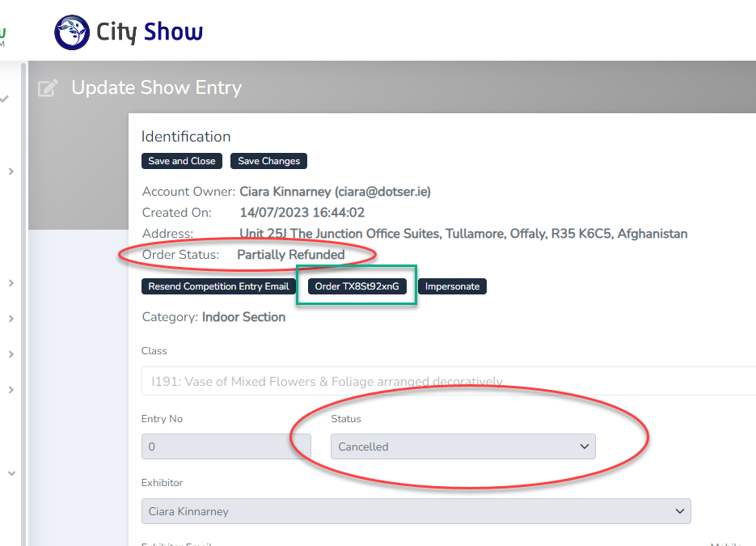This screenshot has height=546, width=756.
Task: Open the Status dropdown showing Cancelled
Action: click(x=462, y=447)
